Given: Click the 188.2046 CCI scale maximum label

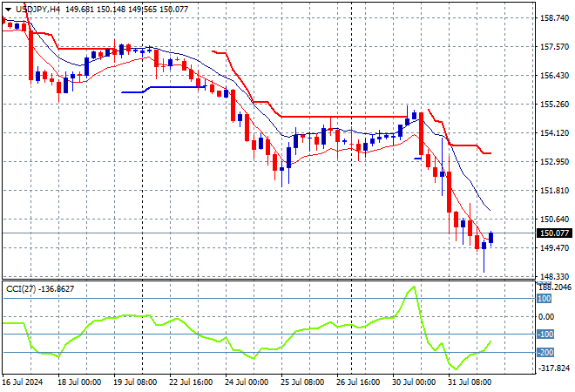Looking at the screenshot, I should [x=554, y=287].
